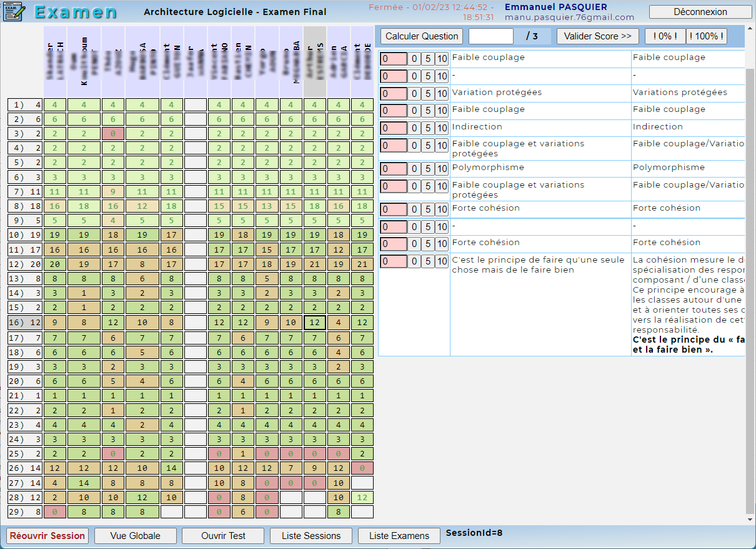756x549 pixels.
Task: Open the Vue Globale view
Action: 135,536
